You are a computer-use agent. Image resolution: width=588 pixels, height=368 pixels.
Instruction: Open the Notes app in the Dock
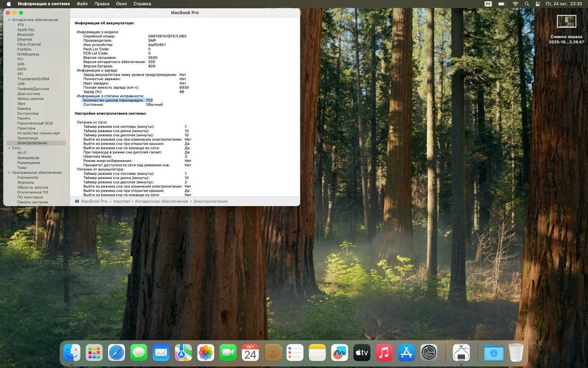pyautogui.click(x=318, y=353)
